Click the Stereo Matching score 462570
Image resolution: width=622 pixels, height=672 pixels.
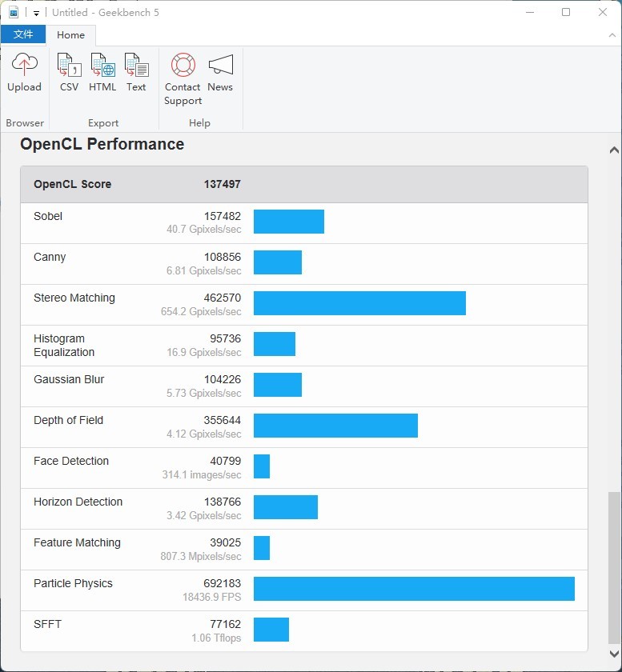(223, 298)
